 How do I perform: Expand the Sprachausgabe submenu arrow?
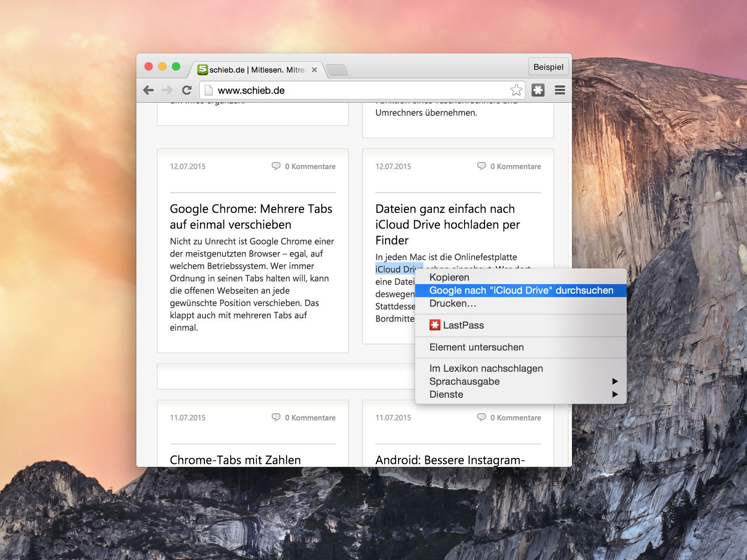click(615, 381)
